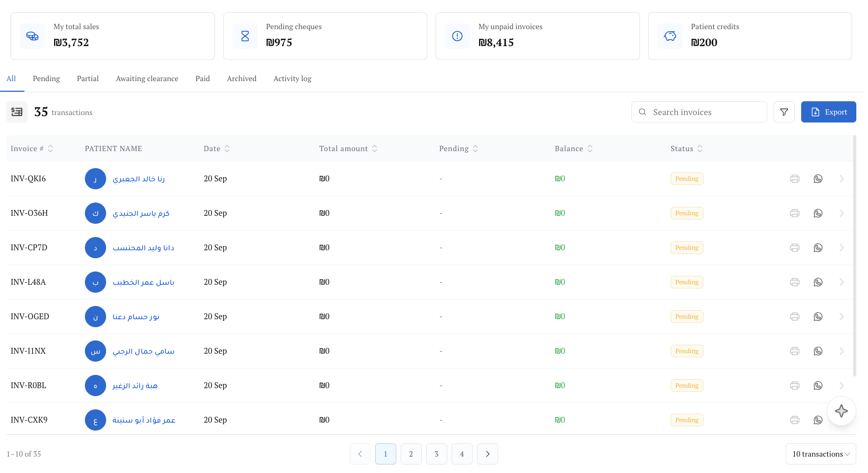Go to page 3 of transactions
This screenshot has height=473, width=868.
[x=436, y=454]
